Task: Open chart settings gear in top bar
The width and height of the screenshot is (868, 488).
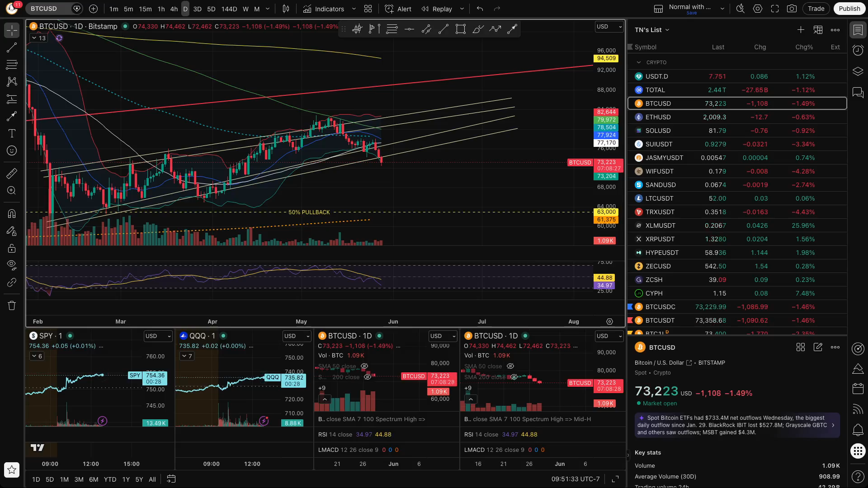Action: tap(758, 9)
